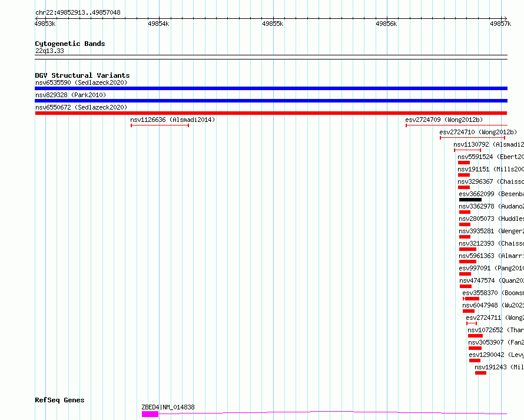Click the 22q13.33 band label
Screen dimensions: 524x420
point(49,51)
